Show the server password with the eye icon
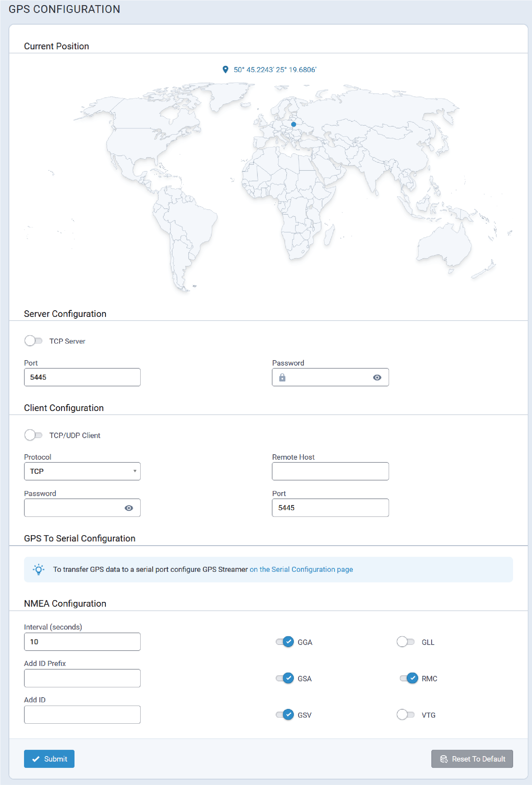532x785 pixels. [377, 377]
